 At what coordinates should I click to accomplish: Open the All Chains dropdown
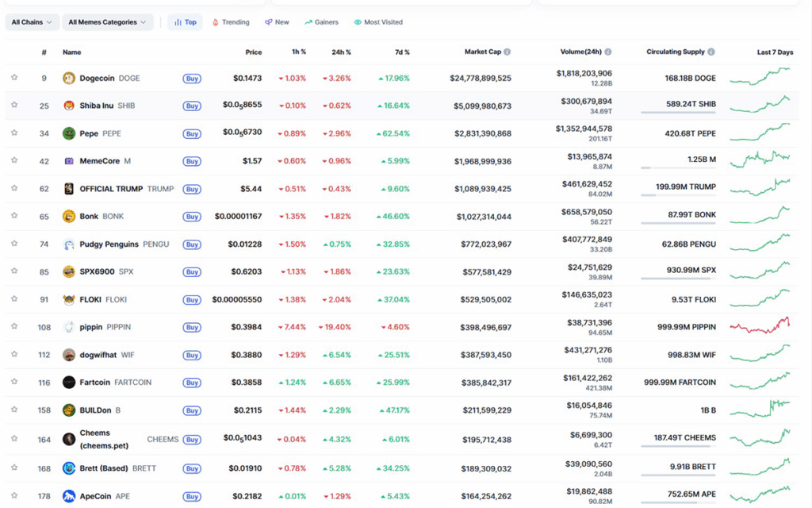[x=32, y=22]
